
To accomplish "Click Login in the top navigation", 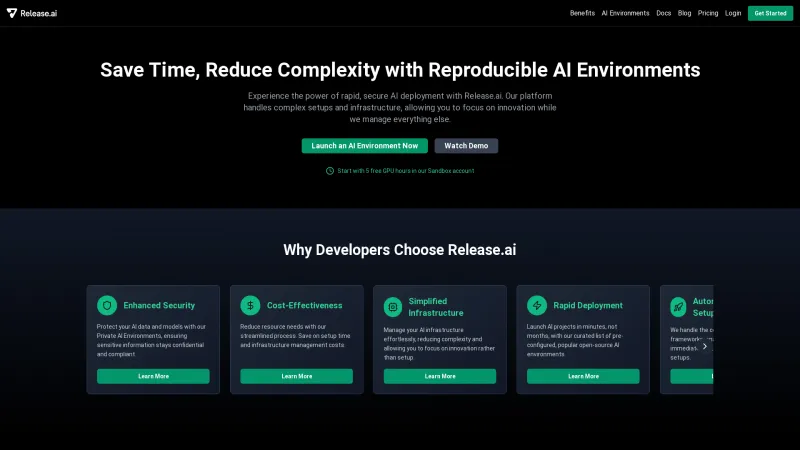I will coord(733,13).
